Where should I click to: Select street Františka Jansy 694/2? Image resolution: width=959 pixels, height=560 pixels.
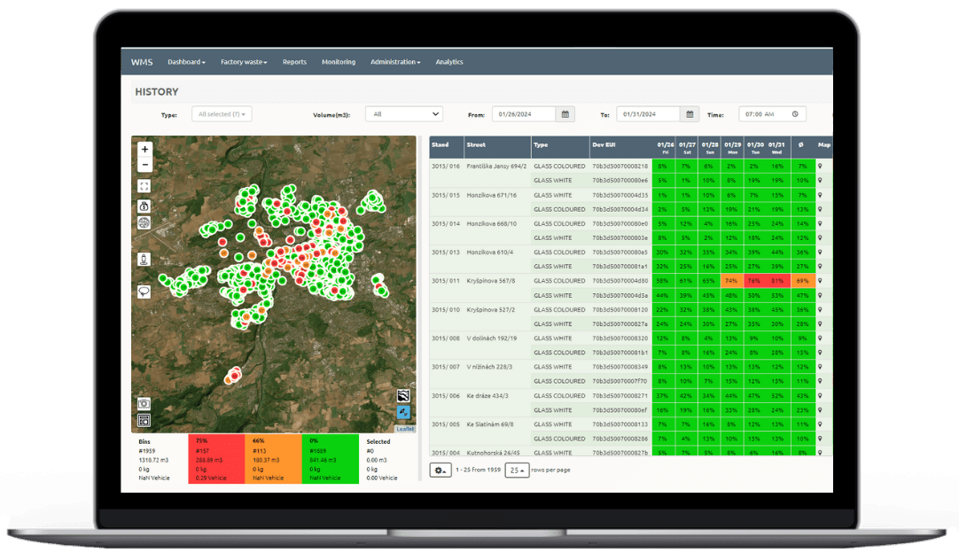(x=496, y=167)
